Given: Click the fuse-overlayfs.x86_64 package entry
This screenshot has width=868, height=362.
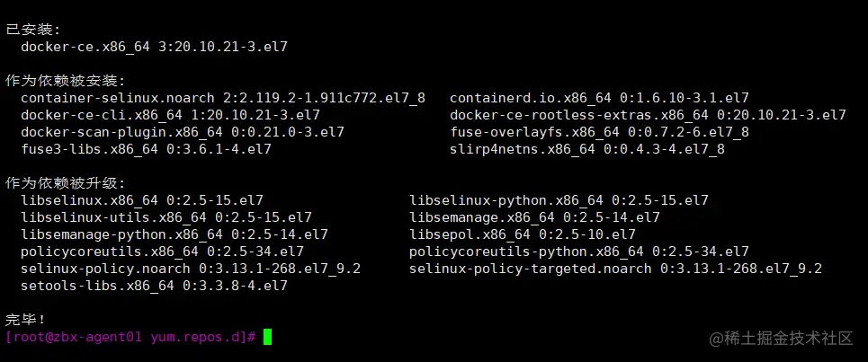Looking at the screenshot, I should (x=599, y=132).
